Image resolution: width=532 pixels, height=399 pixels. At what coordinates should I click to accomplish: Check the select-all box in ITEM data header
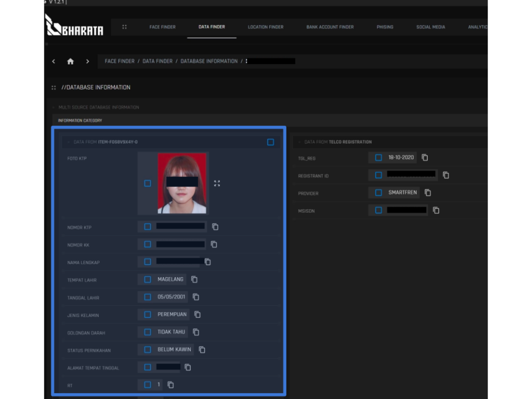click(270, 142)
